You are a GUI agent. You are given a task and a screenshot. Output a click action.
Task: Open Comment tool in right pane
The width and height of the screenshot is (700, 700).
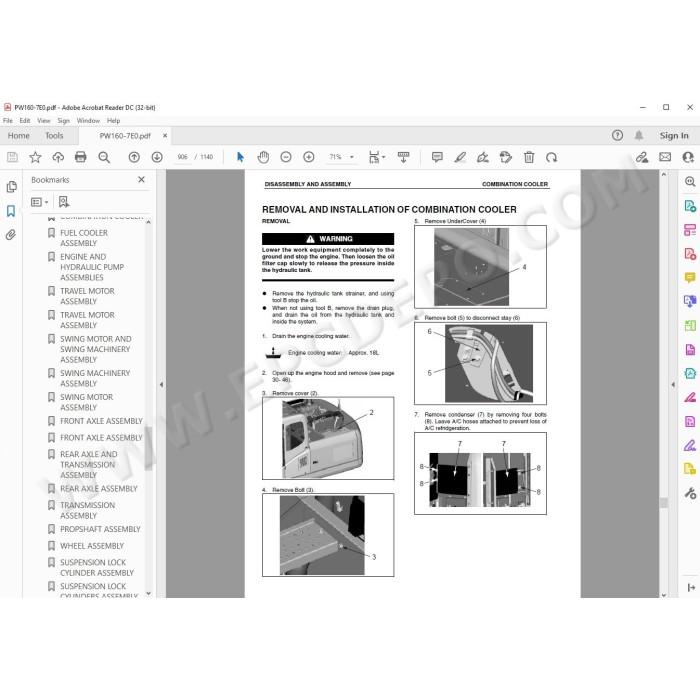(690, 278)
